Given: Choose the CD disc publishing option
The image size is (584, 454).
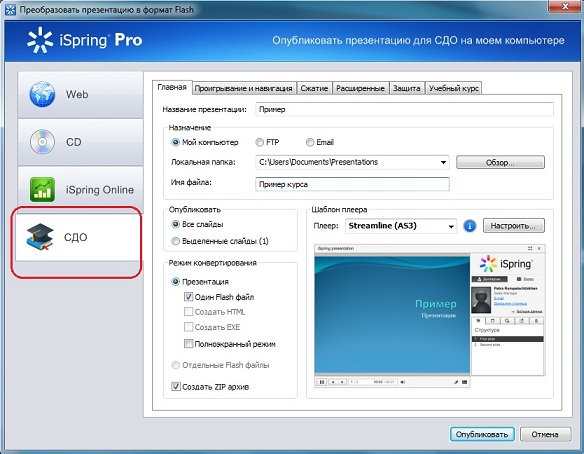Looking at the screenshot, I should pyautogui.click(x=80, y=142).
